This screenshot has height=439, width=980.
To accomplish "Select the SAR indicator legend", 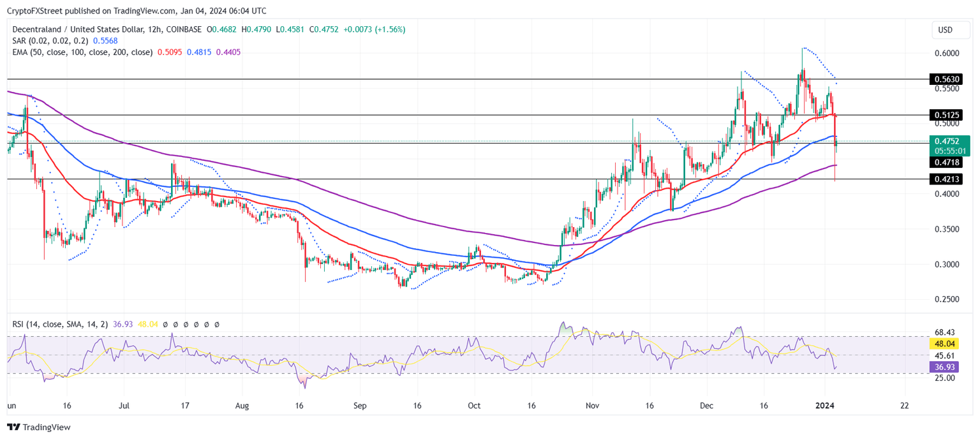I will tap(51, 40).
